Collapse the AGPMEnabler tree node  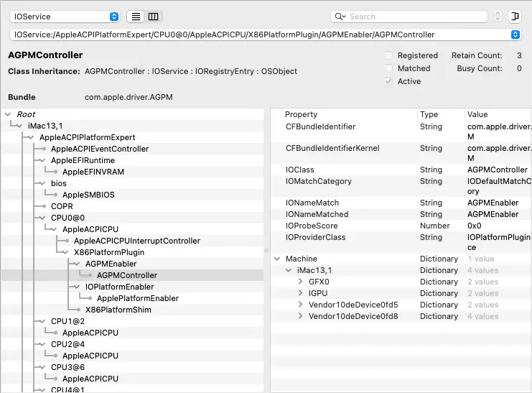[77, 264]
